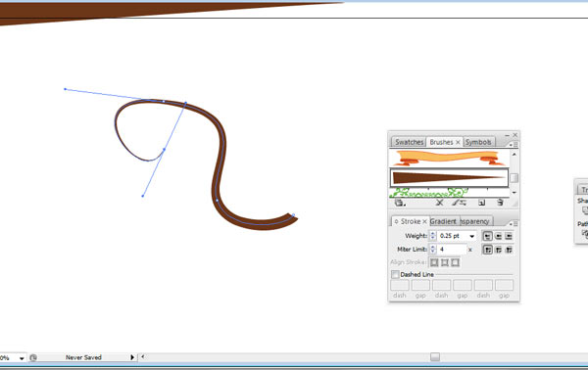Click the New Brush icon

(482, 203)
